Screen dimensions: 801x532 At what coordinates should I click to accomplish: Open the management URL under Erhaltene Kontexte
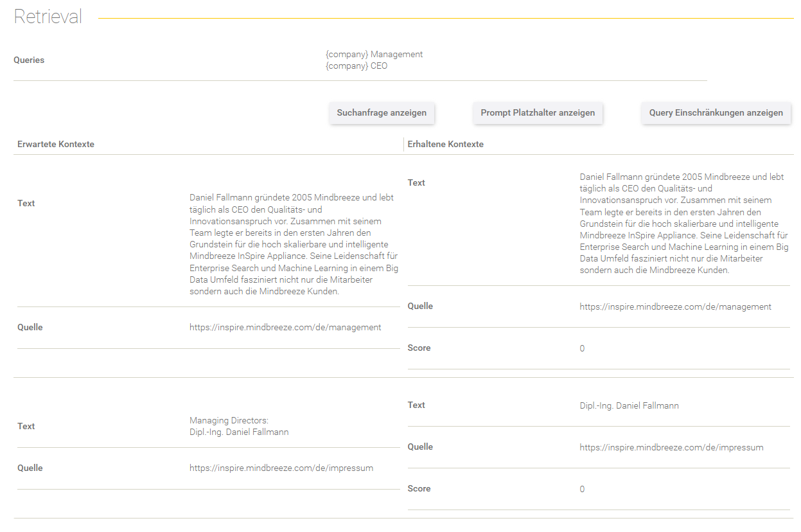(675, 307)
